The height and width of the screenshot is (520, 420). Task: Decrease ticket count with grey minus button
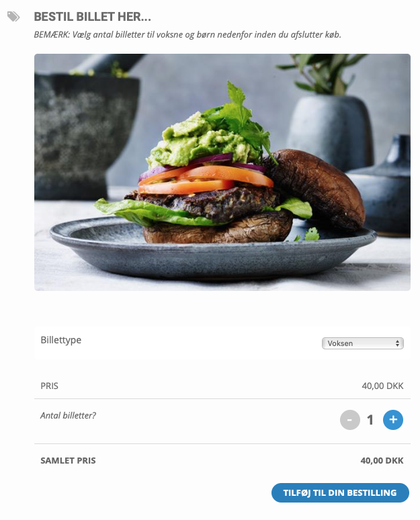349,419
